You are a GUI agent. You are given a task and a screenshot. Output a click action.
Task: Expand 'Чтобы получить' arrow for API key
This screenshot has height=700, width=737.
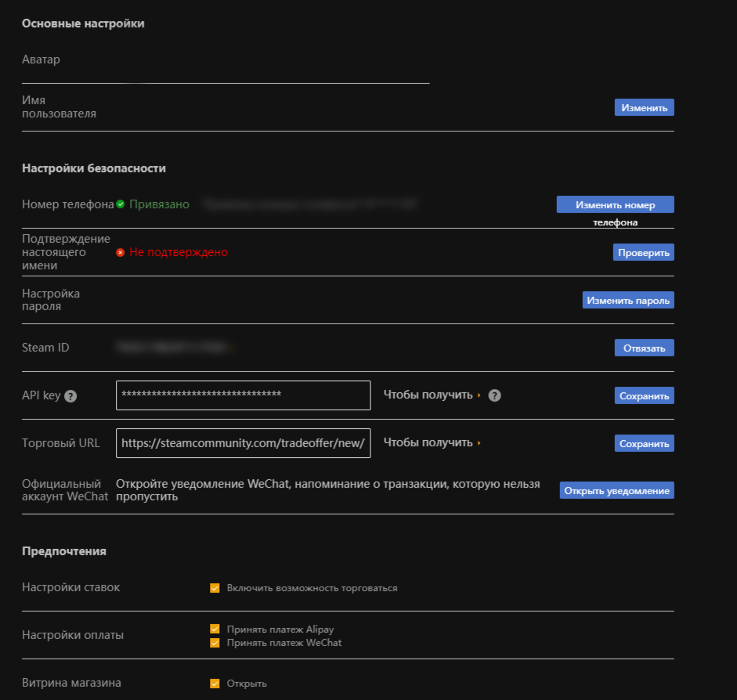click(479, 395)
